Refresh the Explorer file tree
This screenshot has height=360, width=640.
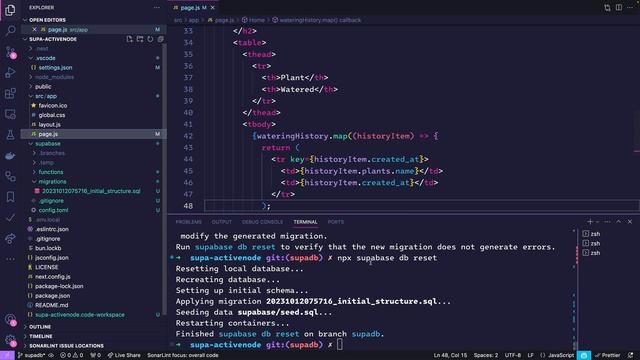150,39
